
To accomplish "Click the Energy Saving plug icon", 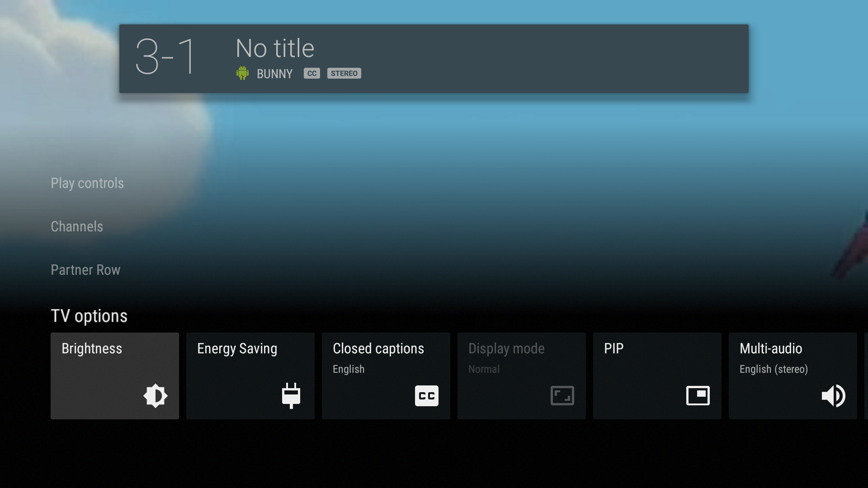I will click(x=291, y=396).
